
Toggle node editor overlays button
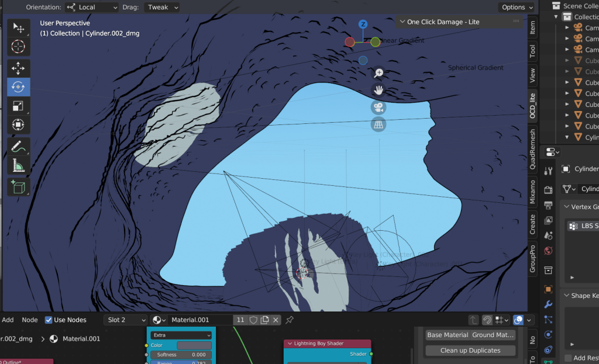point(518,320)
